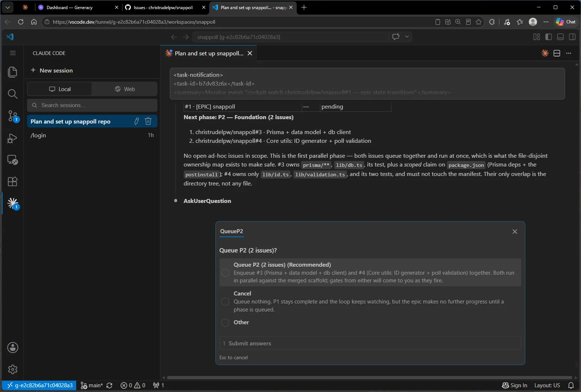
Task: Go back with VS Code navigation arrow
Action: (174, 37)
